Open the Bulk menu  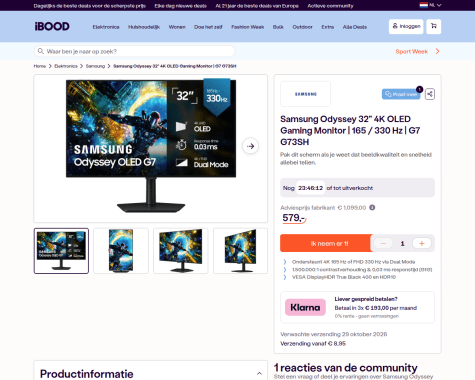pos(278,27)
